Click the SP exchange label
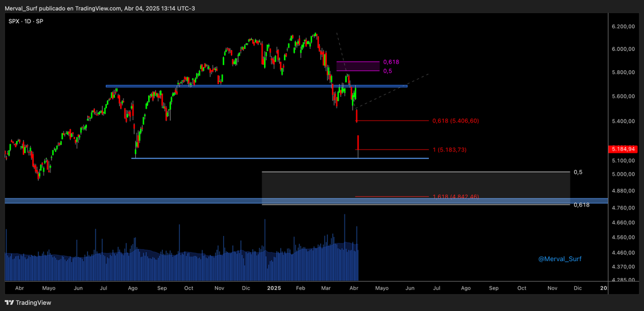This screenshot has width=644, height=311. [39, 22]
